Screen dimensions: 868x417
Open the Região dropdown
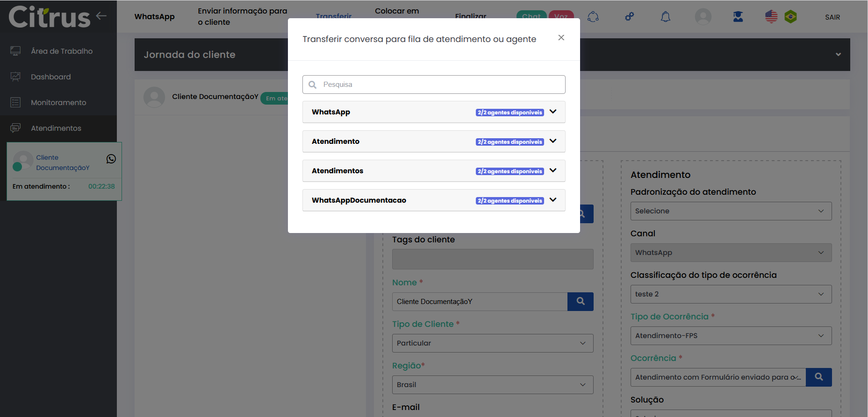coord(492,385)
